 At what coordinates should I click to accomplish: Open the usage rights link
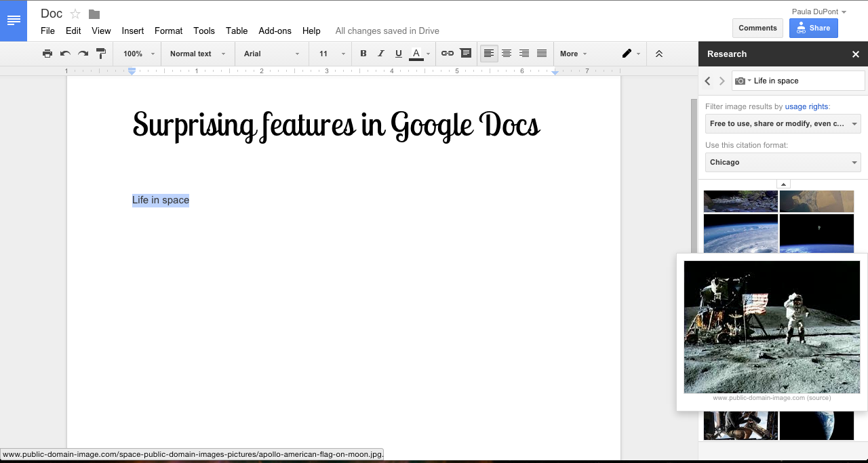806,106
